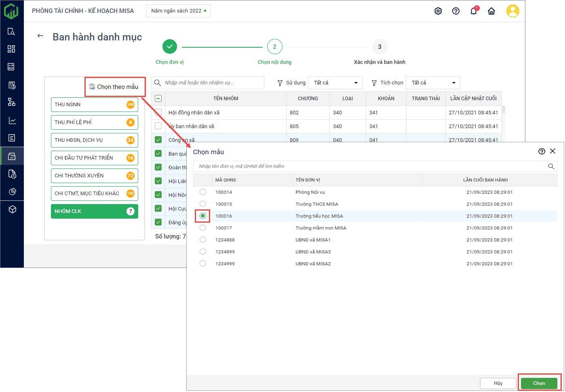Open the dashboard grid icon in sidebar
The width and height of the screenshot is (565, 392).
tap(11, 49)
